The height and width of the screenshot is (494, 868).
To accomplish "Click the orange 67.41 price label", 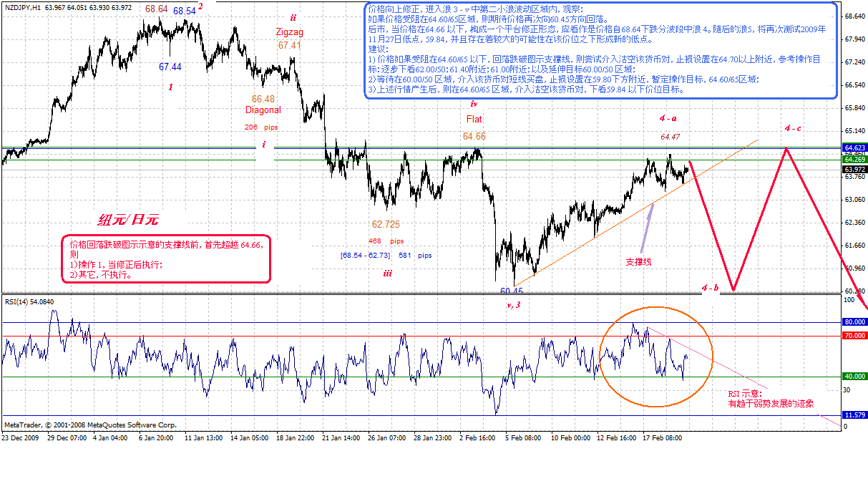I will (x=290, y=45).
